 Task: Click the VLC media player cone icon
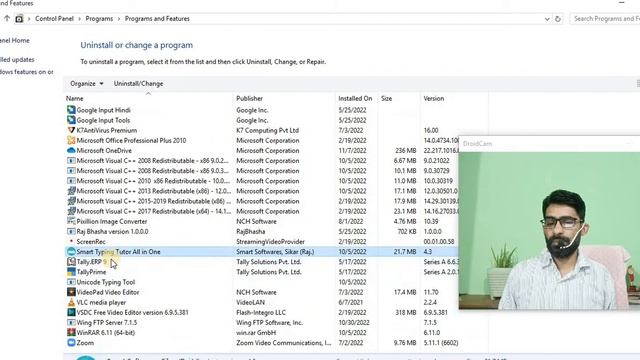[71, 302]
